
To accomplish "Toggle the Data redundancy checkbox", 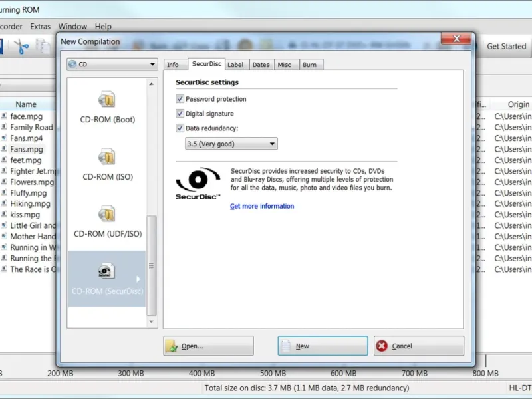I will click(x=180, y=128).
